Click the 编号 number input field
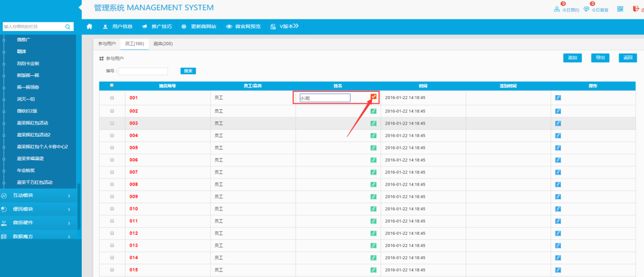The width and height of the screenshot is (644, 277). tap(143, 71)
